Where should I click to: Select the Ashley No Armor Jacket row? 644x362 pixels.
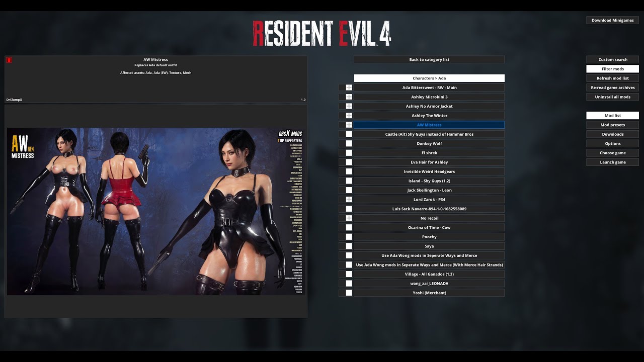tap(429, 106)
